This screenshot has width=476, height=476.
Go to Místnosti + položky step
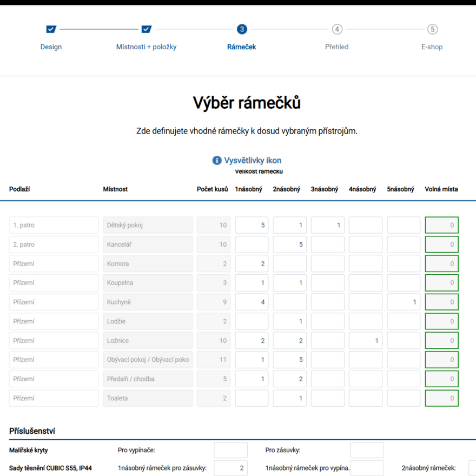point(147,47)
